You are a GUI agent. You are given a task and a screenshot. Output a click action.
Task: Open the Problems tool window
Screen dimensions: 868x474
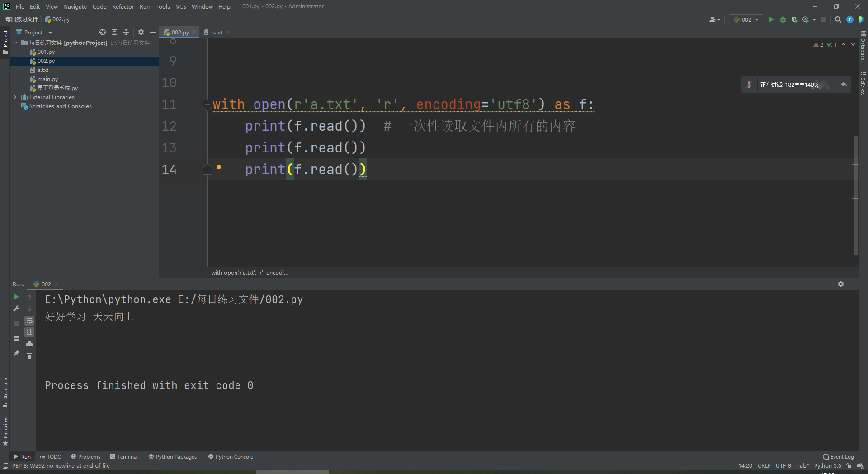pos(86,457)
